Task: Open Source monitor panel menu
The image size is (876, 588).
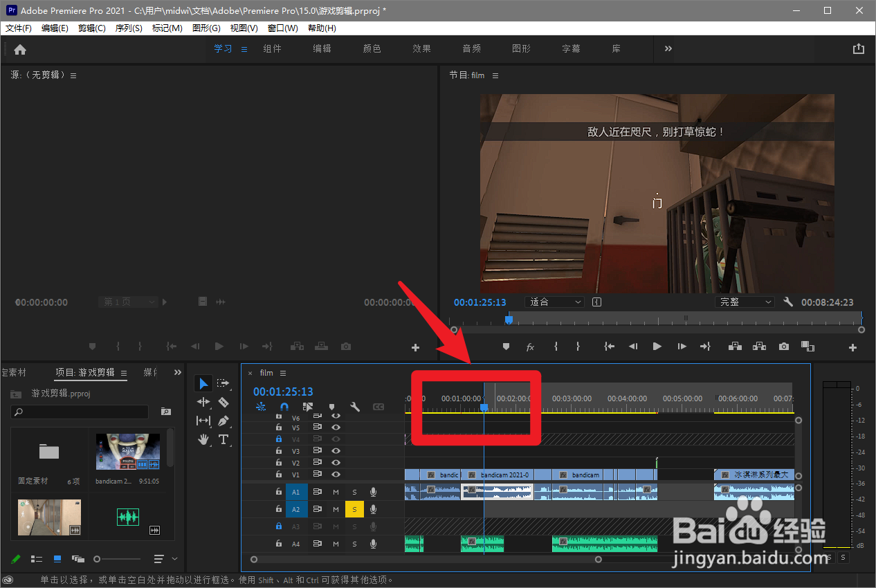Action: click(x=73, y=75)
